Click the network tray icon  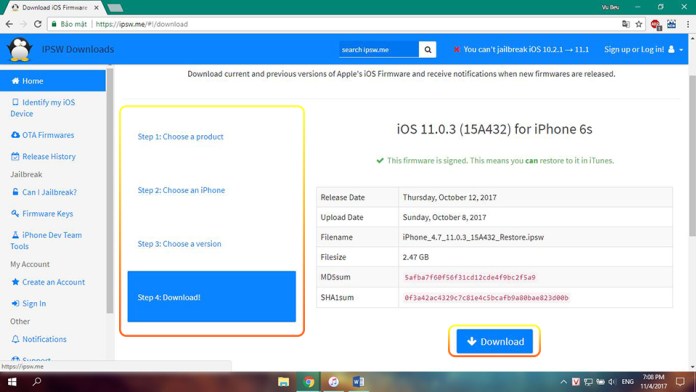coord(588,382)
